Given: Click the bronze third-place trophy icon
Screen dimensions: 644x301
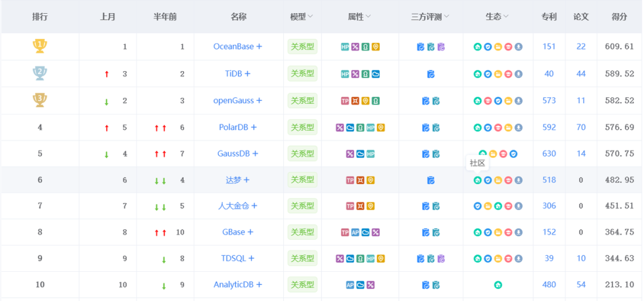Looking at the screenshot, I should pyautogui.click(x=40, y=100).
